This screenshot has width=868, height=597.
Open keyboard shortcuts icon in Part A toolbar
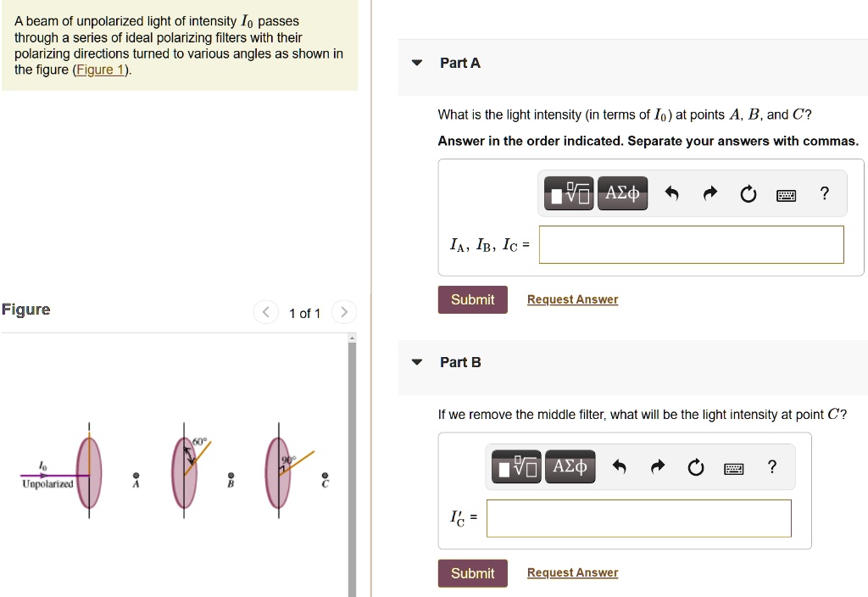(786, 194)
